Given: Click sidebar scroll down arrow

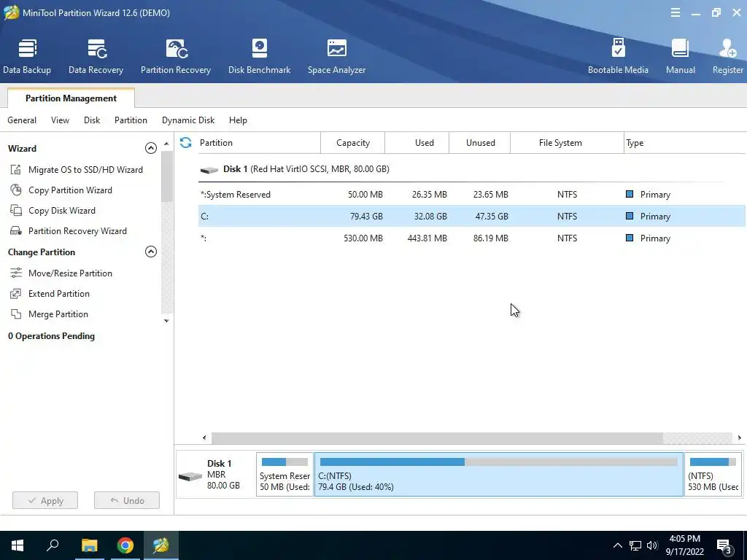Looking at the screenshot, I should point(166,321).
